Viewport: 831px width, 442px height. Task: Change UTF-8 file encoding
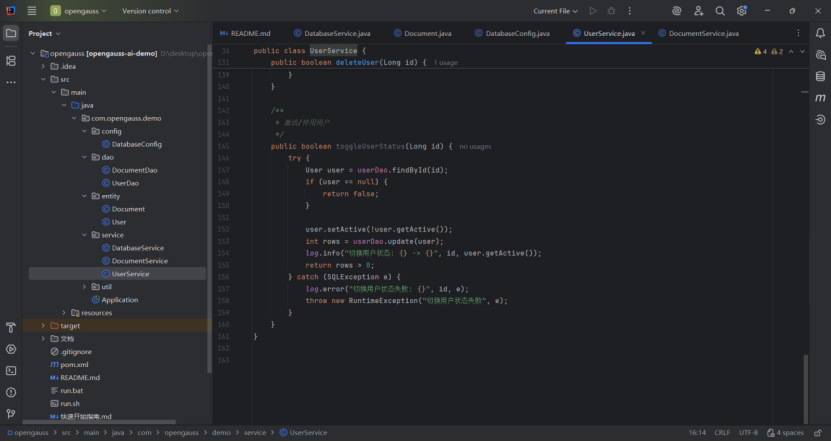point(748,433)
